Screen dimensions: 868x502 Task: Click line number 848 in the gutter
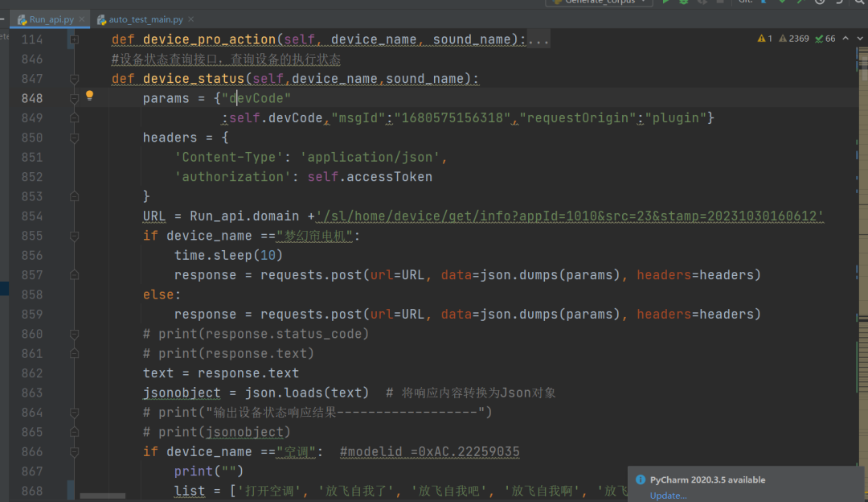32,99
